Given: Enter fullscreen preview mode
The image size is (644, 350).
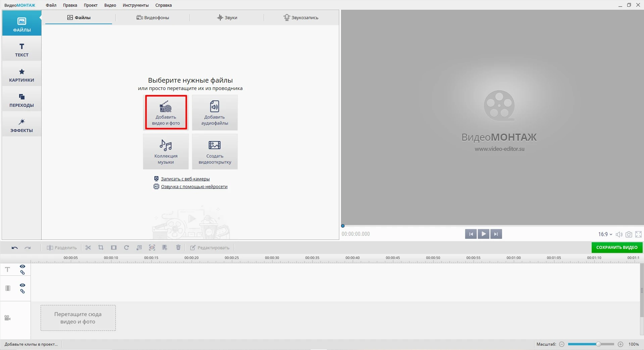Looking at the screenshot, I should point(638,234).
